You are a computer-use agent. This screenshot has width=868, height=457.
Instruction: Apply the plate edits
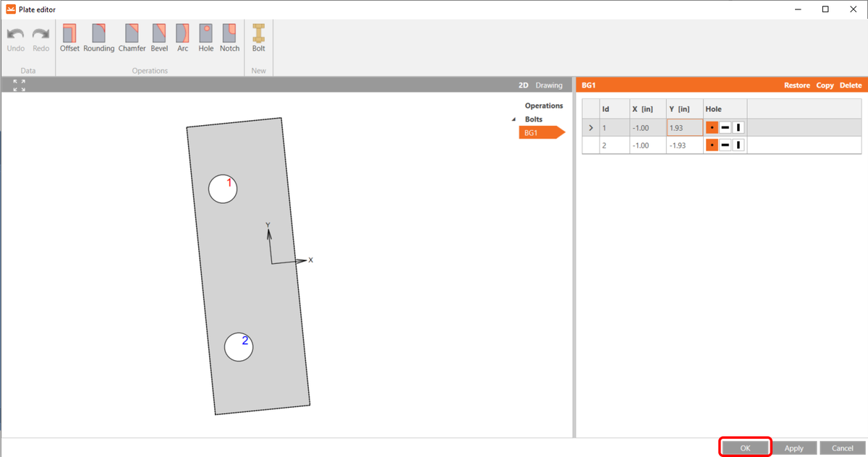coord(794,448)
